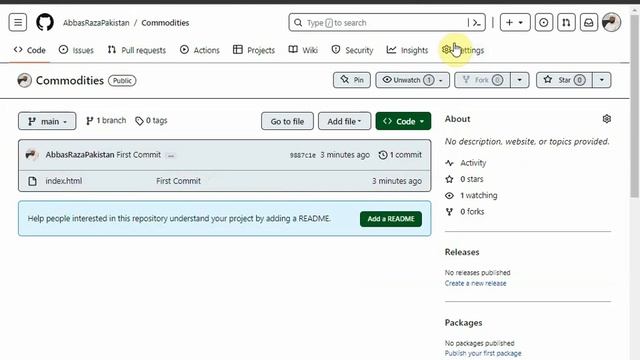
Task: Click Create a new release link
Action: point(476,283)
